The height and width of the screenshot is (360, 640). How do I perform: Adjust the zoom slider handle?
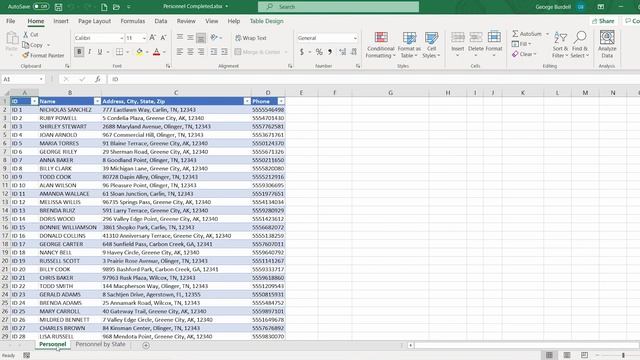[x=623, y=355]
